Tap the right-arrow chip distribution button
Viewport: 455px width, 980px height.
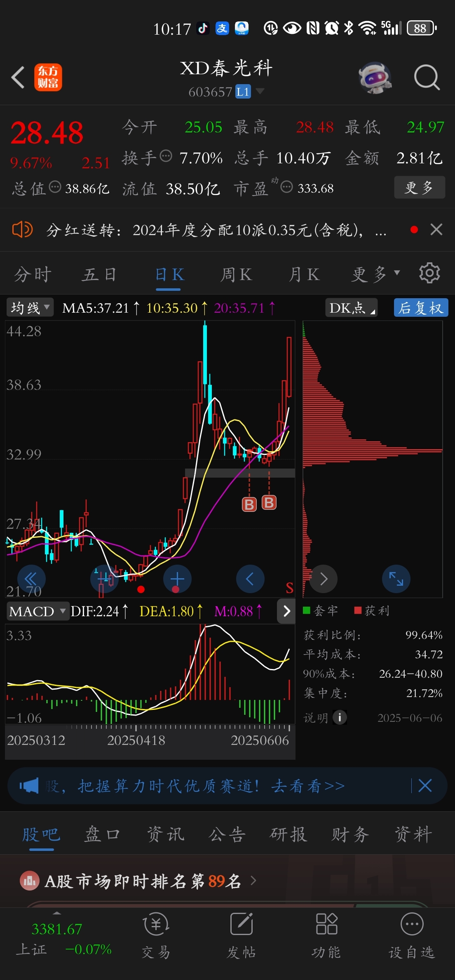point(324,579)
